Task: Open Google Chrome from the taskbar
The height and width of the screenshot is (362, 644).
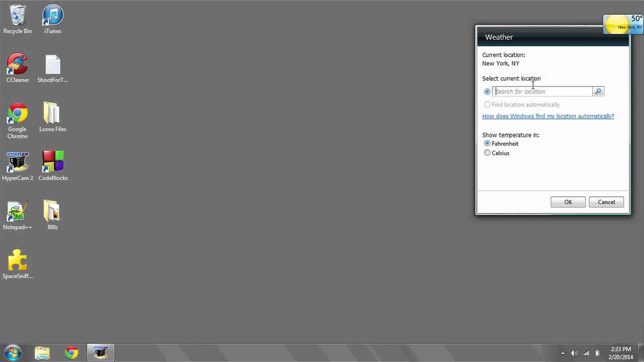Action: 71,352
